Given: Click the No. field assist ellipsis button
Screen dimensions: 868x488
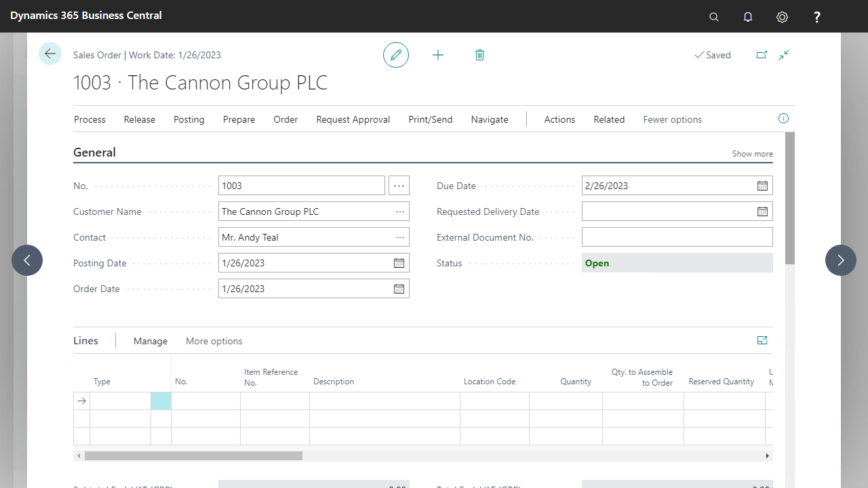Looking at the screenshot, I should click(x=399, y=186).
